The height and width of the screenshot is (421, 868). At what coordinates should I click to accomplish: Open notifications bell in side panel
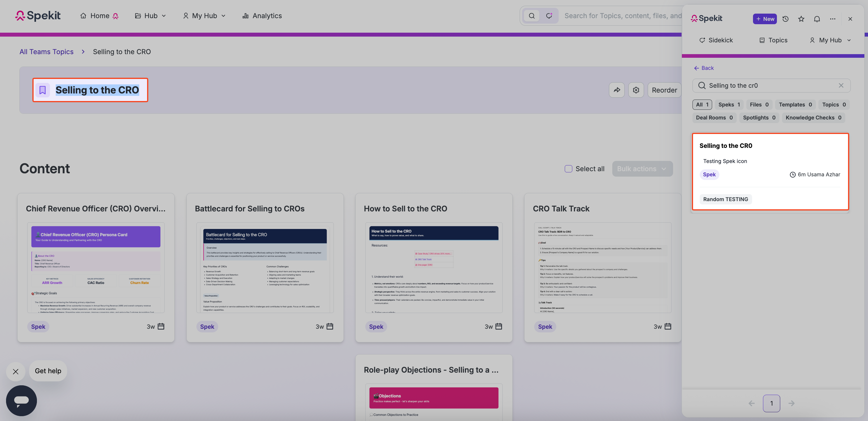817,19
